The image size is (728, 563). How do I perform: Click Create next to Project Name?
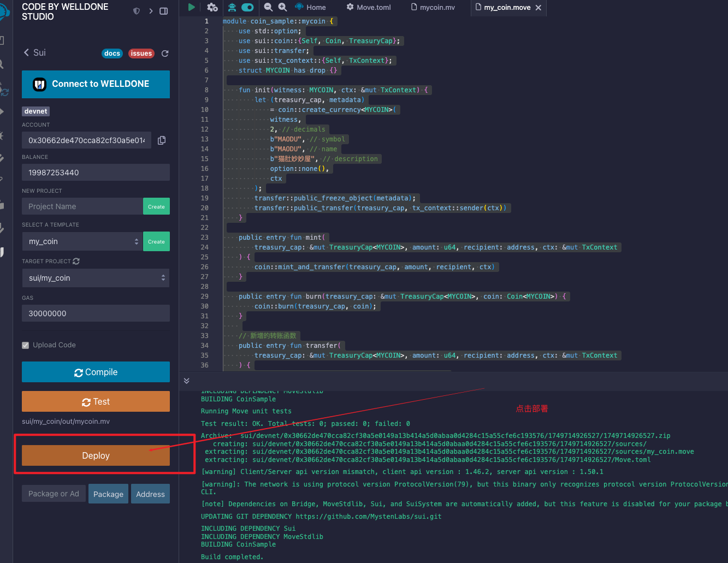coord(156,206)
